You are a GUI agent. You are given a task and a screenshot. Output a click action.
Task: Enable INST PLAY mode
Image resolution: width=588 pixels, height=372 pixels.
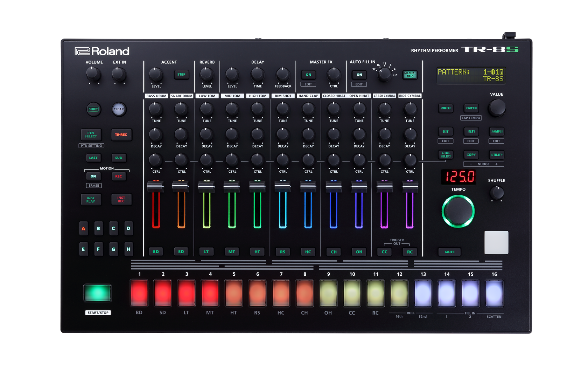tap(91, 200)
